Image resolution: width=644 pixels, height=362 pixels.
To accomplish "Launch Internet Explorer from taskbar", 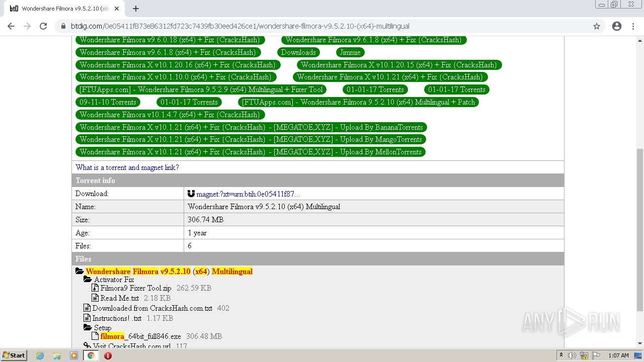I will tap(40, 355).
